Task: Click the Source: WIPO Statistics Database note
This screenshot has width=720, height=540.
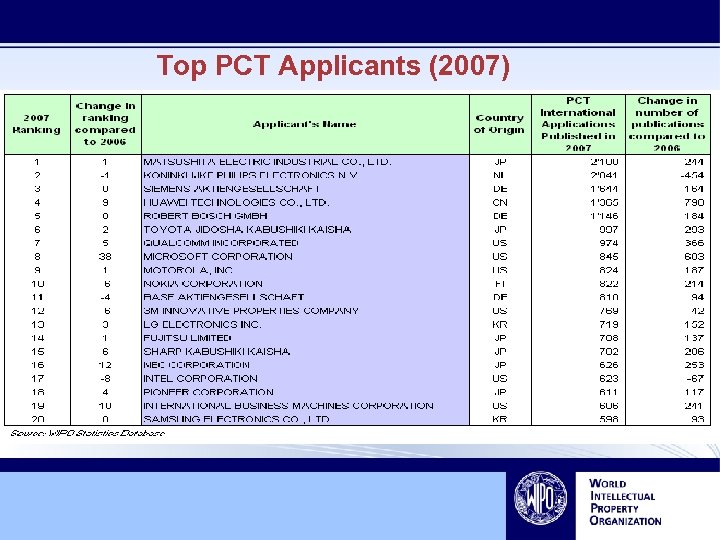Action: [x=87, y=433]
